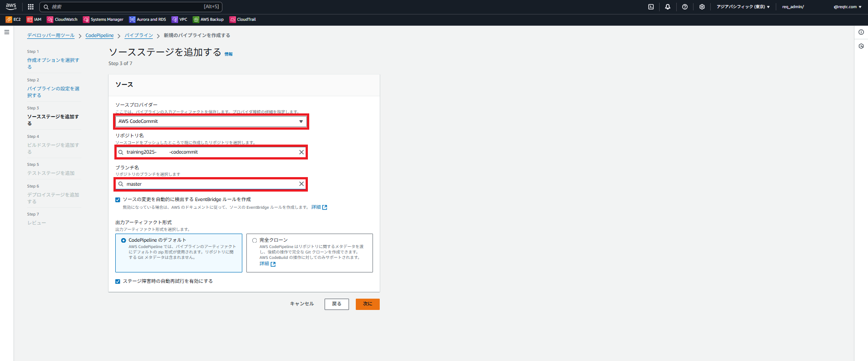The width and height of the screenshot is (868, 361).
Task: Go to Step 1 作成オプションを選択する
Action: [53, 63]
